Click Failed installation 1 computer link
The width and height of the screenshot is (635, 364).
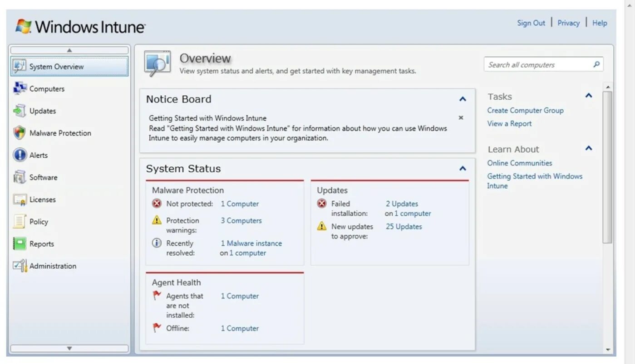tap(413, 214)
